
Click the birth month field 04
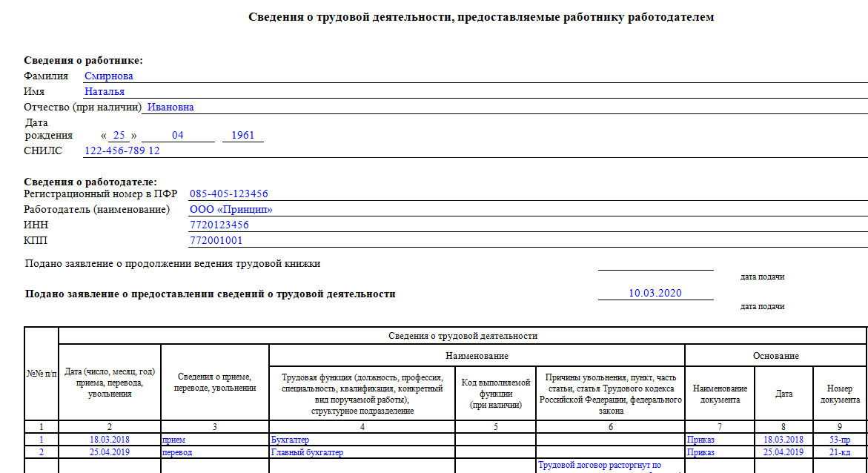pyautogui.click(x=178, y=136)
